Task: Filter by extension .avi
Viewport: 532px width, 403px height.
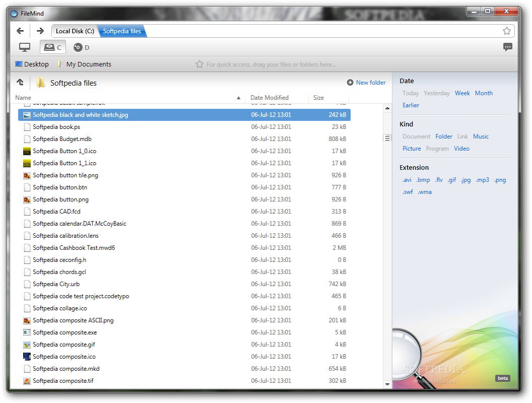Action: (x=407, y=180)
